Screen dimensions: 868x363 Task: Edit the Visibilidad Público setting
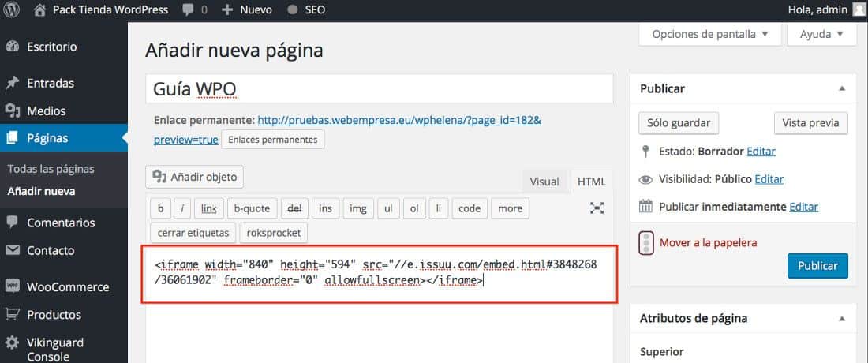[769, 179]
